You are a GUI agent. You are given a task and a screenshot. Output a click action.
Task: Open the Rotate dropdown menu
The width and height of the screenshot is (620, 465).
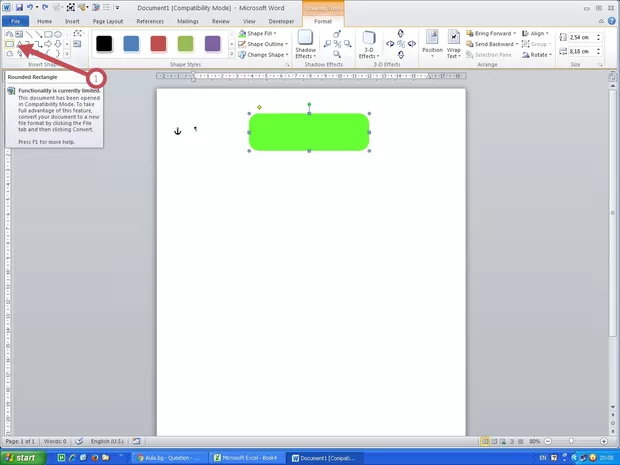(x=537, y=55)
